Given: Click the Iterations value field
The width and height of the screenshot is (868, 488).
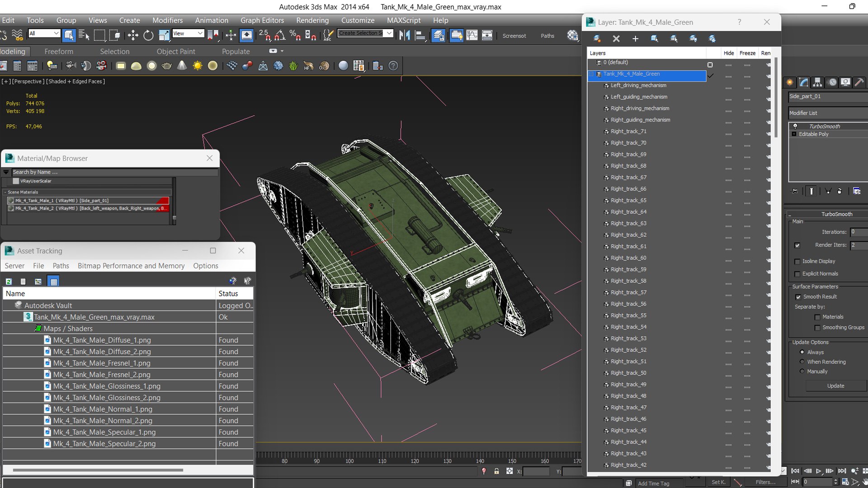Looking at the screenshot, I should coord(859,232).
